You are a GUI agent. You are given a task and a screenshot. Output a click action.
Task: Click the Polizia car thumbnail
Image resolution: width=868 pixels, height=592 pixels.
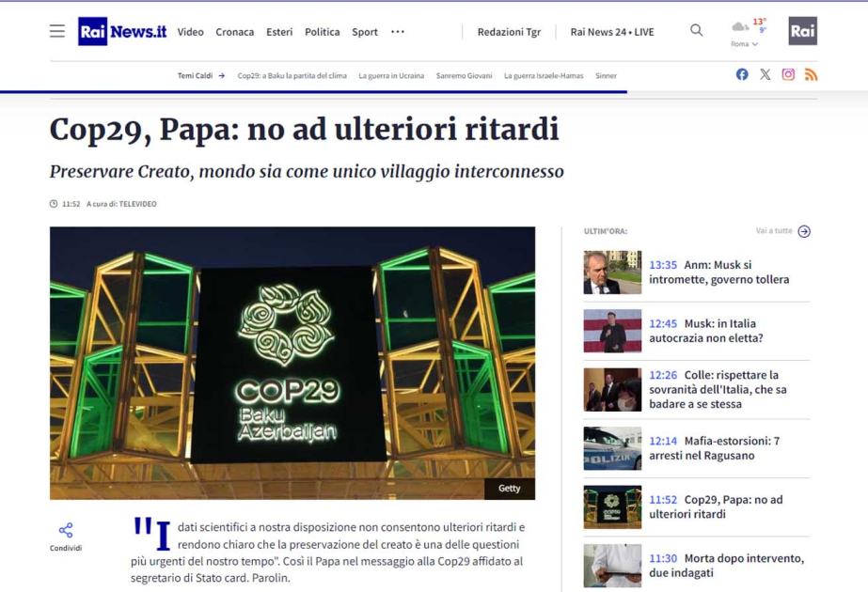pyautogui.click(x=612, y=448)
